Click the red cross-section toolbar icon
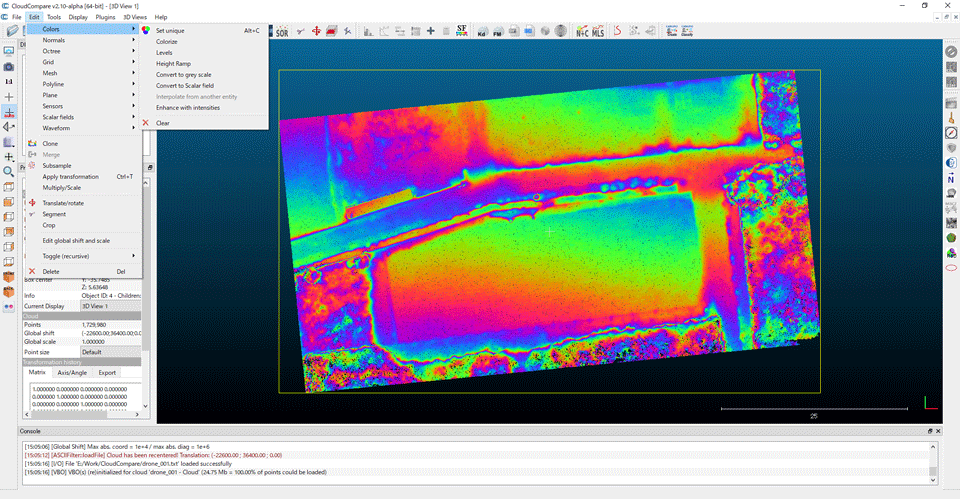Viewport: 960px width, 499px height. click(x=331, y=31)
